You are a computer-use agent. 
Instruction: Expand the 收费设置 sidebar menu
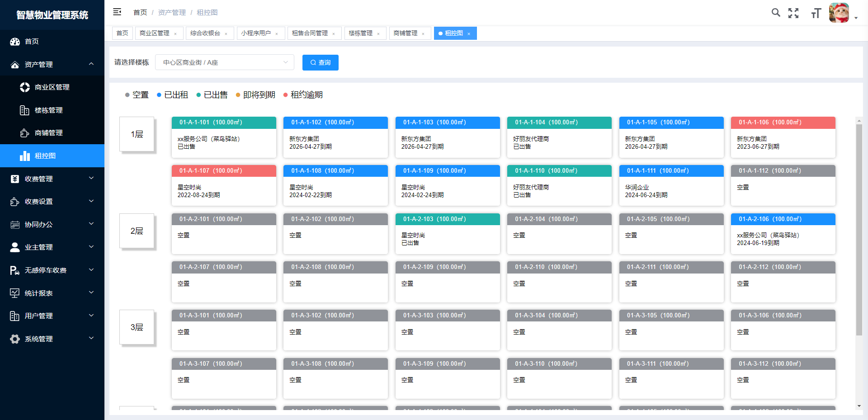click(x=91, y=201)
